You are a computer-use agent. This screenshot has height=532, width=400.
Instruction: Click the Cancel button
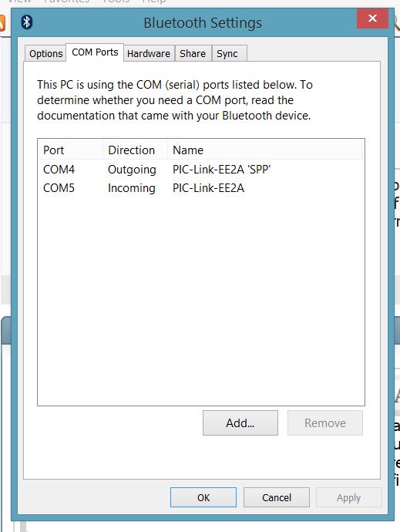pyautogui.click(x=277, y=497)
